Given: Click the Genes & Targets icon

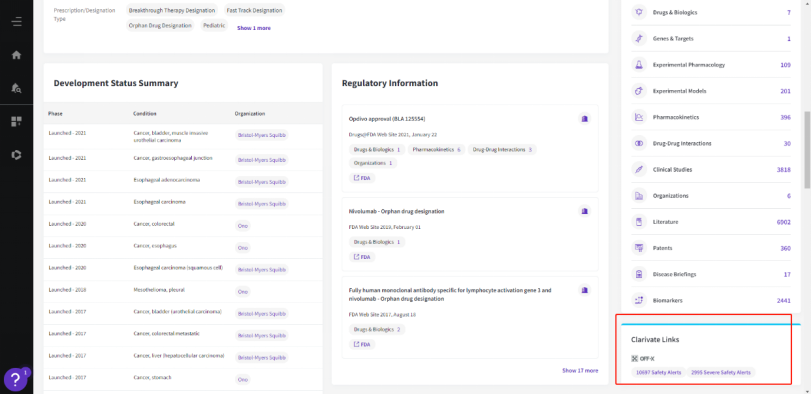Looking at the screenshot, I should pos(639,39).
